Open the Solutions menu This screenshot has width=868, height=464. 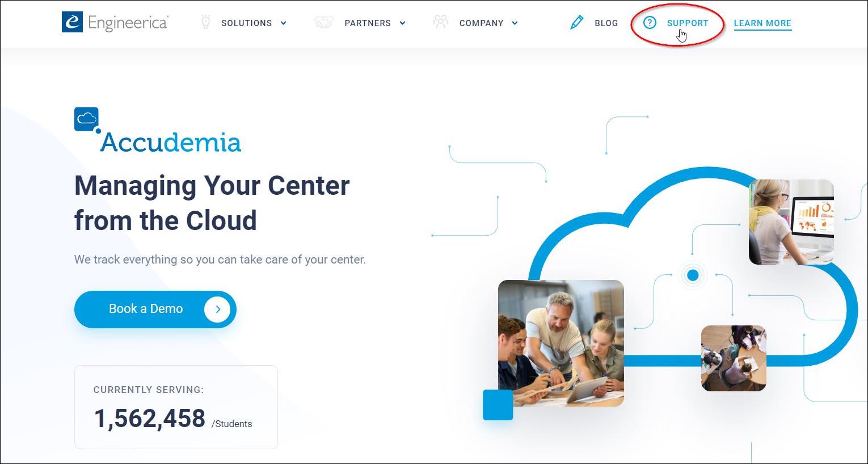coord(247,23)
